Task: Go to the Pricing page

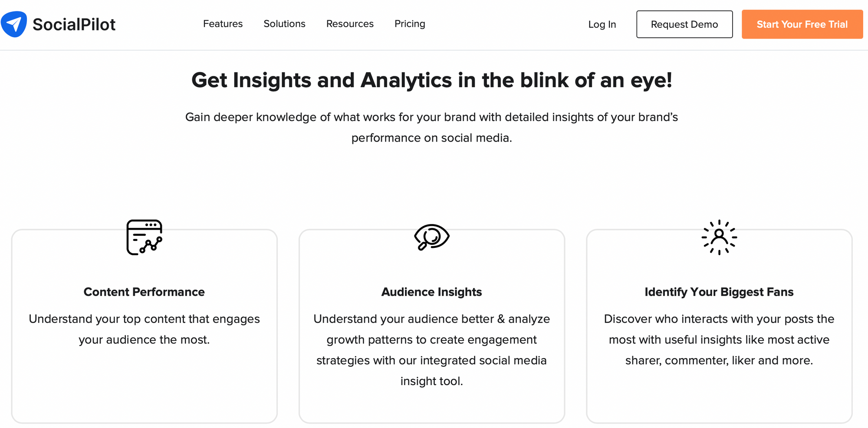Action: point(410,24)
